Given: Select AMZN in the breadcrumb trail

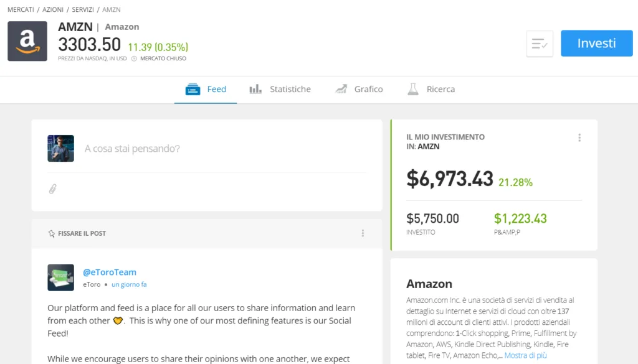Looking at the screenshot, I should (111, 9).
